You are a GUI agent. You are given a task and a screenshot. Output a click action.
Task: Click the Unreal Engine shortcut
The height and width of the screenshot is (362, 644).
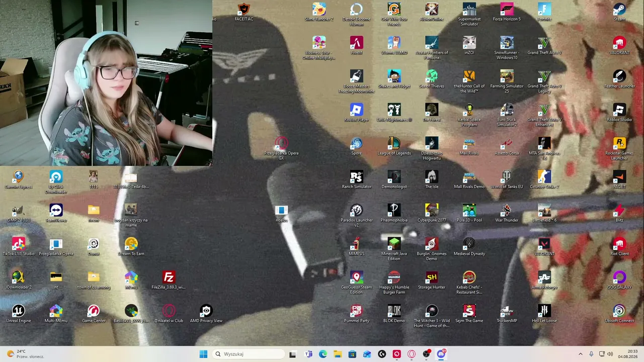[18, 314]
